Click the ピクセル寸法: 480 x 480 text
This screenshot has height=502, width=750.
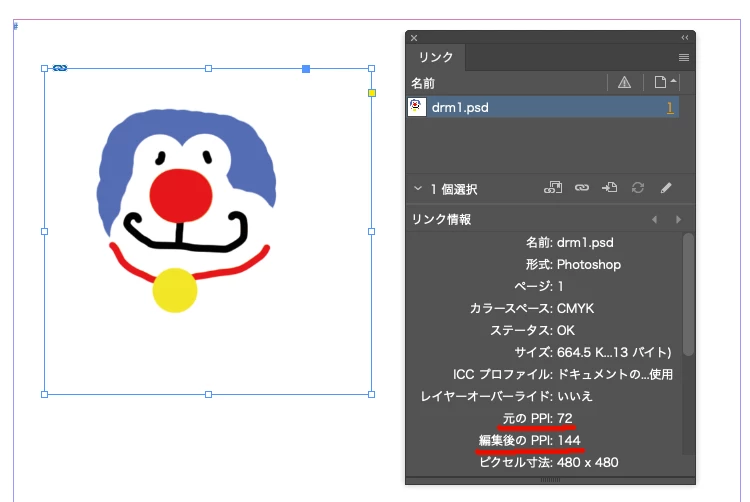pyautogui.click(x=549, y=462)
